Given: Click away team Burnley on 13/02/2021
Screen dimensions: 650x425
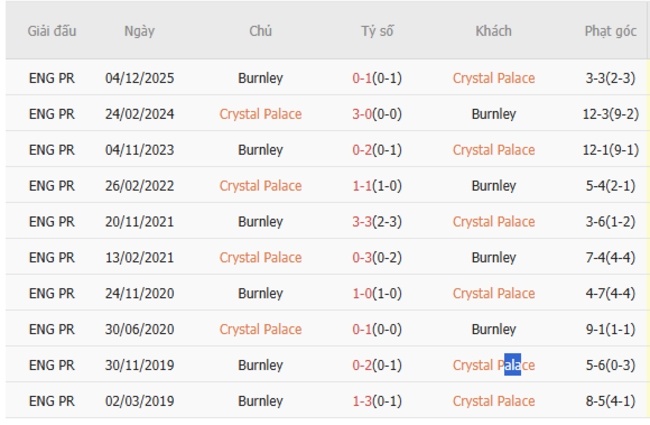Looking at the screenshot, I should 493,258.
